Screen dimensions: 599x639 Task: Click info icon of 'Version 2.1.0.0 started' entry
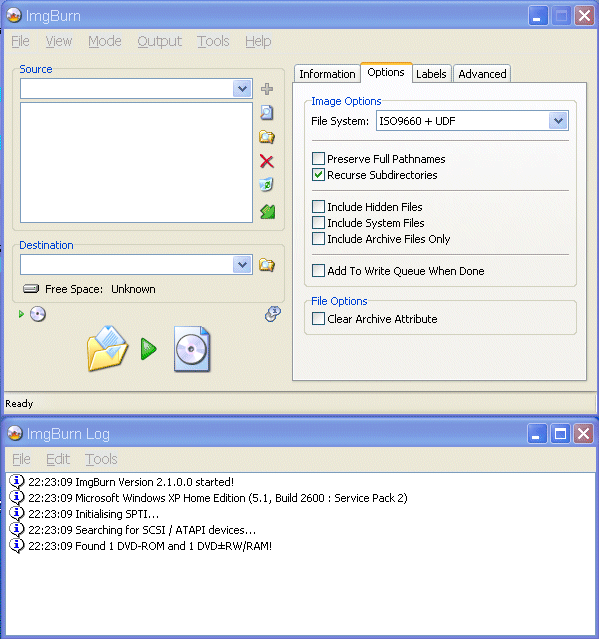17,482
